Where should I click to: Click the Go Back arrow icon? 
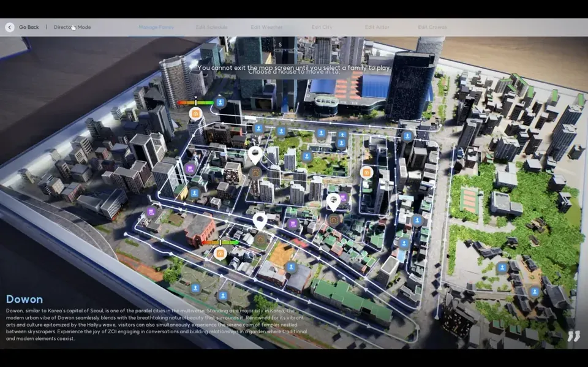9,27
